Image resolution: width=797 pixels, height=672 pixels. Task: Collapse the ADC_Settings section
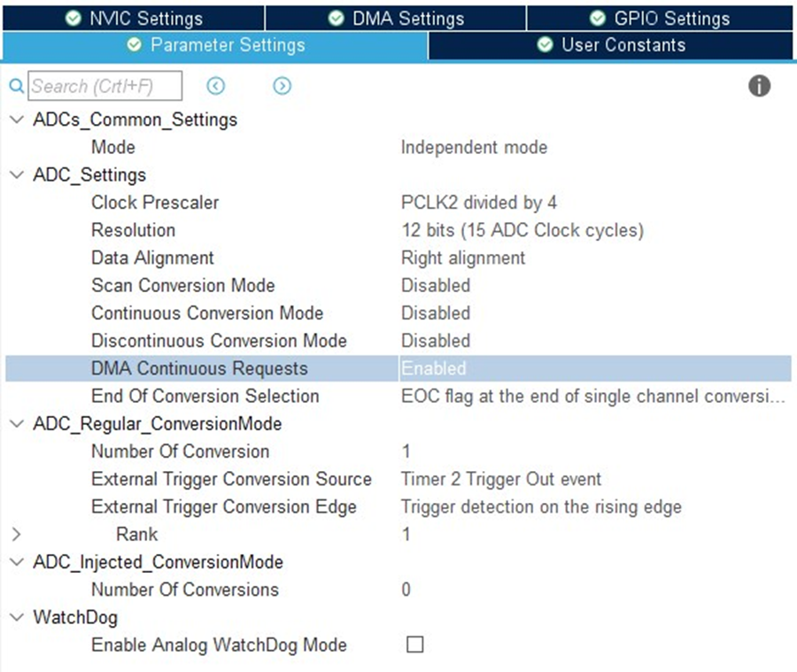tap(17, 175)
